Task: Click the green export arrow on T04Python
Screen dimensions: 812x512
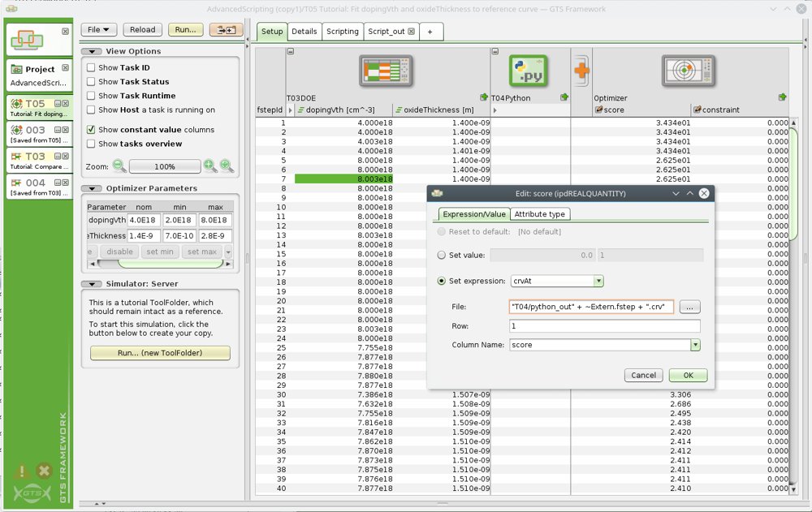Action: [564, 97]
